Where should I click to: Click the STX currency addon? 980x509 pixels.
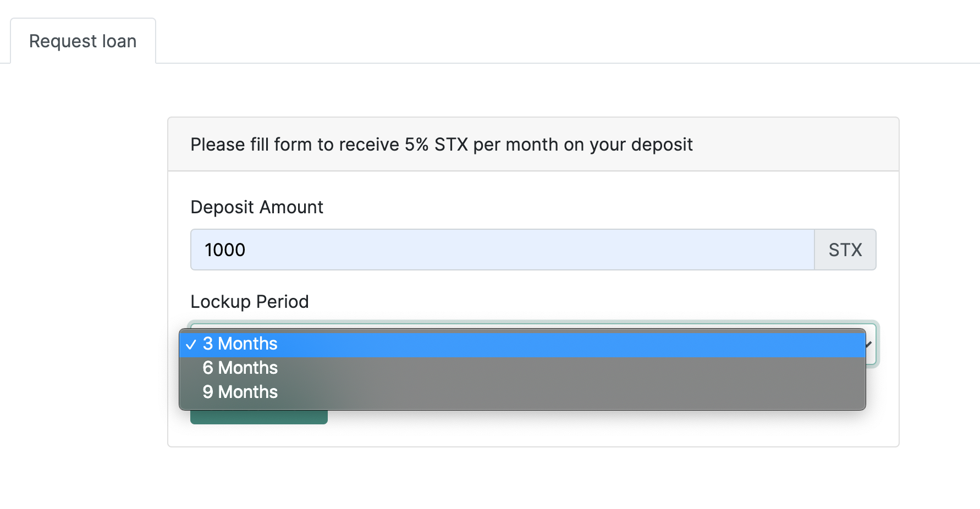click(x=845, y=250)
